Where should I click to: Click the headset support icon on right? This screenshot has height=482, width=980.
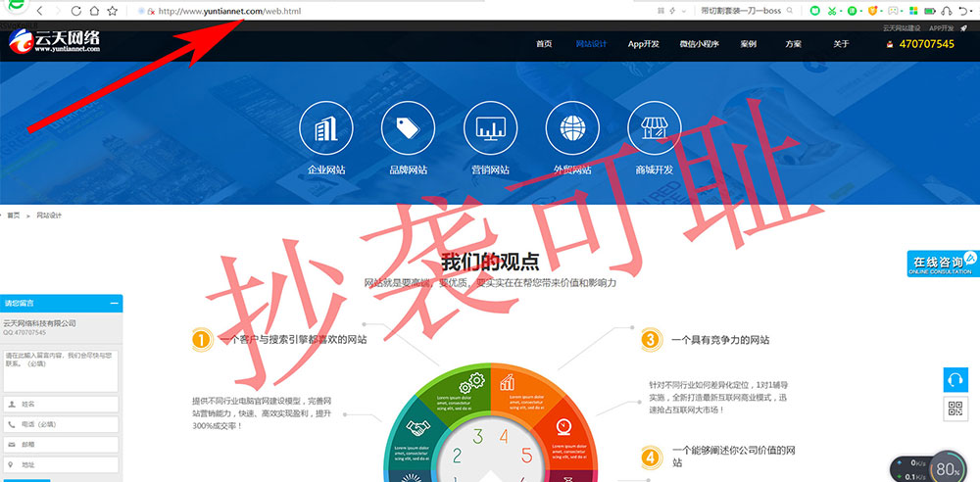(955, 379)
